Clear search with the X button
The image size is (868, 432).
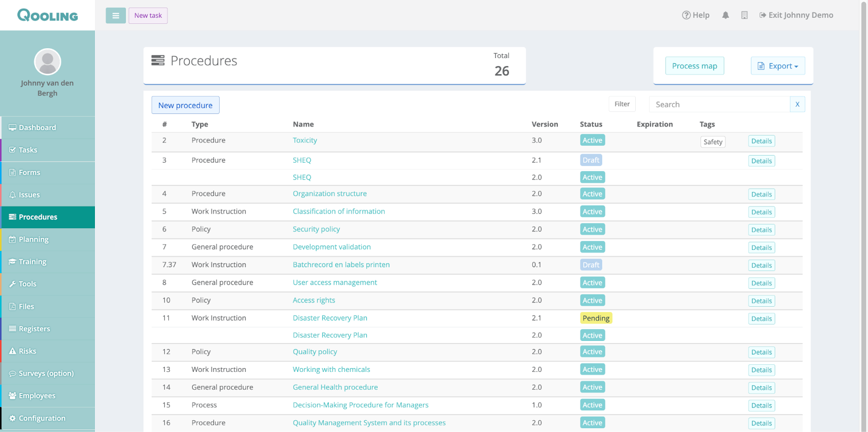pos(797,104)
